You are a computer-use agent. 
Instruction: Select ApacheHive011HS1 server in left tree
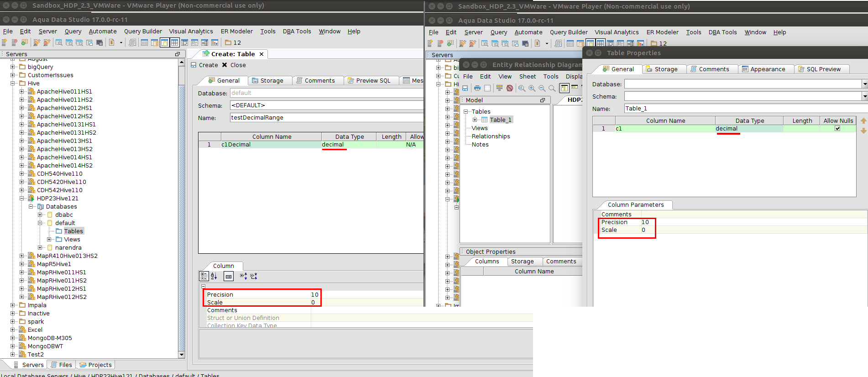[x=64, y=92]
